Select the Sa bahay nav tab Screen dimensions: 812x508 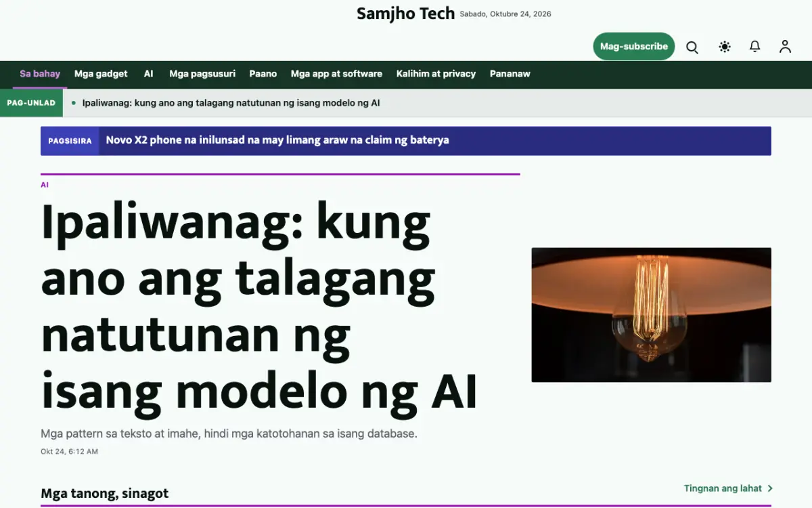pos(40,74)
